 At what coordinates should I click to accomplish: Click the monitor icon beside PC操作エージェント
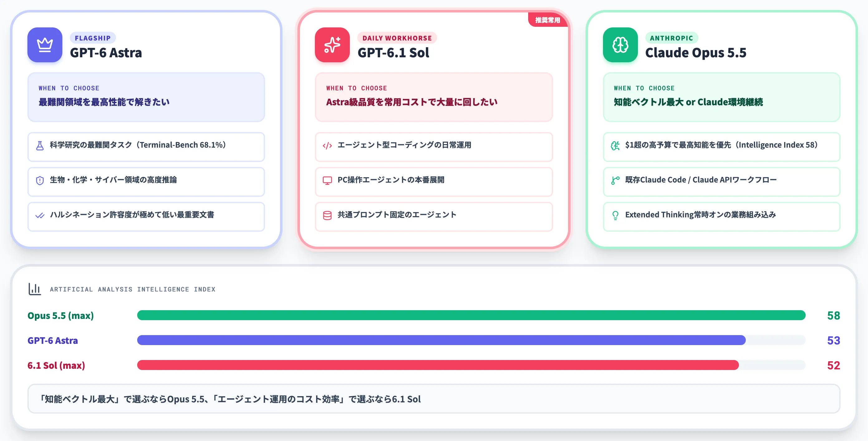327,181
